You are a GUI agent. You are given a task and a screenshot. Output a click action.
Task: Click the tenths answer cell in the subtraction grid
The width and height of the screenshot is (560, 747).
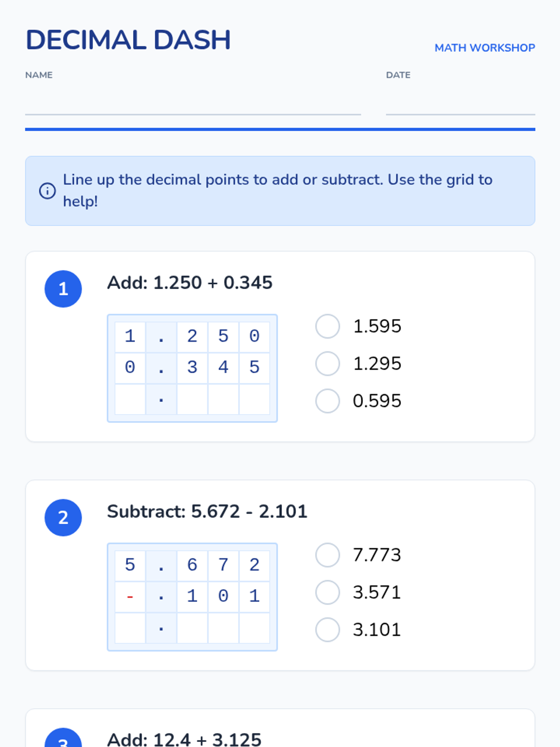(x=192, y=628)
